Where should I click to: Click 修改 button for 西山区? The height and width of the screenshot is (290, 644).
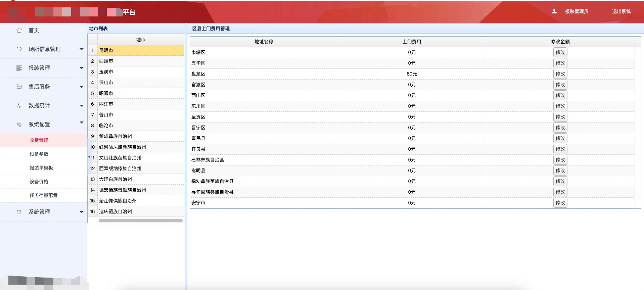point(560,95)
